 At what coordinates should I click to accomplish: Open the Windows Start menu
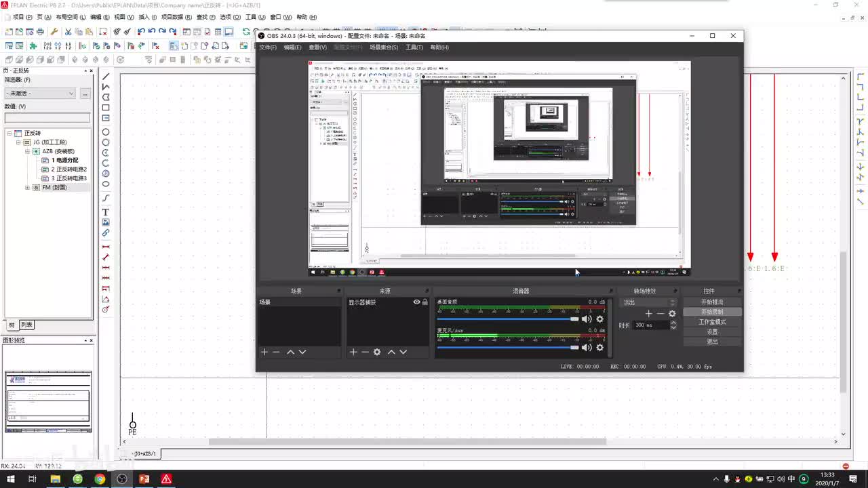(11, 479)
